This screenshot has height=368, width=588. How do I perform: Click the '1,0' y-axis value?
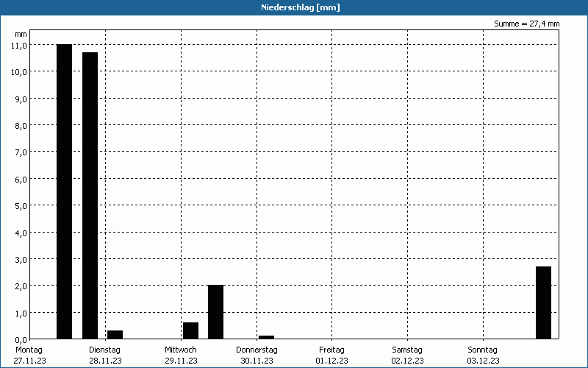point(21,314)
